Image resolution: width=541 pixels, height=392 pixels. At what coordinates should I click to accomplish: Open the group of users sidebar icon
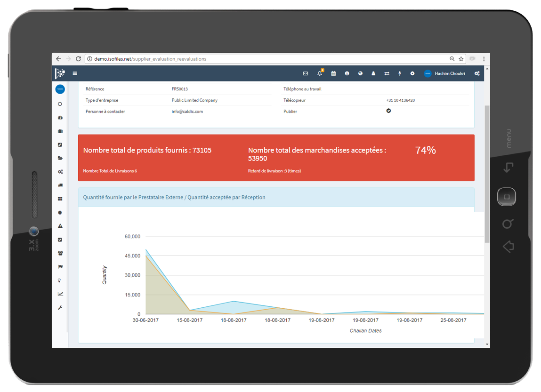tap(60, 253)
